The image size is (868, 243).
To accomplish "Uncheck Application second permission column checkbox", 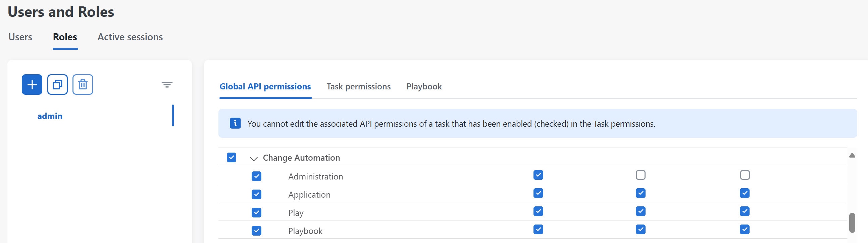I will click(641, 193).
